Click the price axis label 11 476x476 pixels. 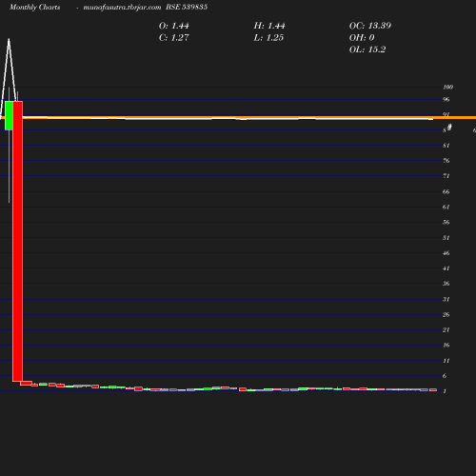[x=446, y=361]
